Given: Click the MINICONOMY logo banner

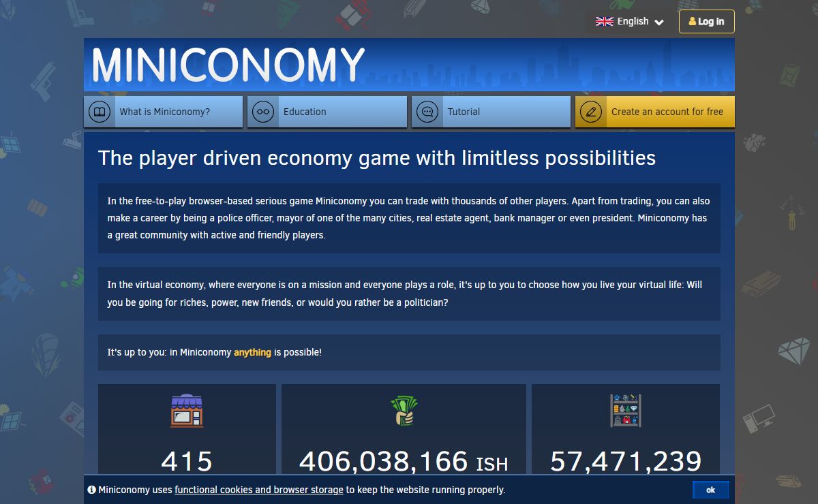Looking at the screenshot, I should click(409, 65).
